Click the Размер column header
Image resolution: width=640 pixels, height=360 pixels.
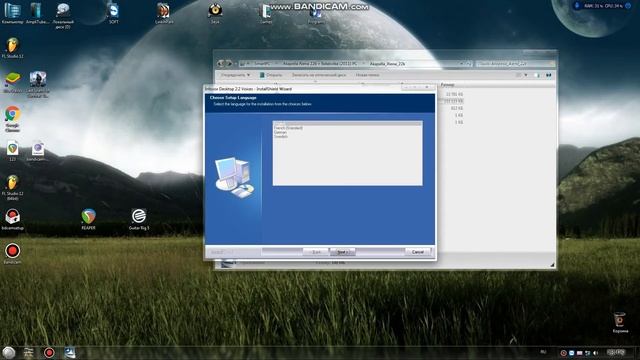click(x=448, y=85)
